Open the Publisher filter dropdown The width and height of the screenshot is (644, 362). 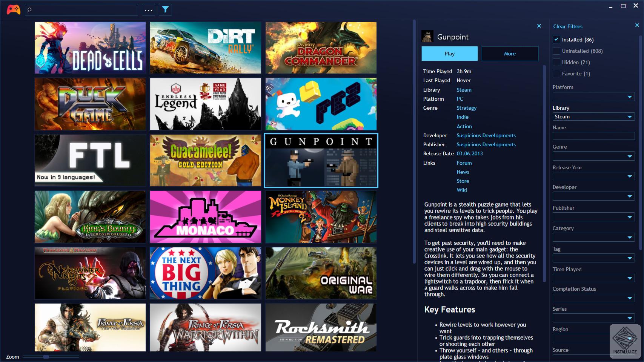593,217
